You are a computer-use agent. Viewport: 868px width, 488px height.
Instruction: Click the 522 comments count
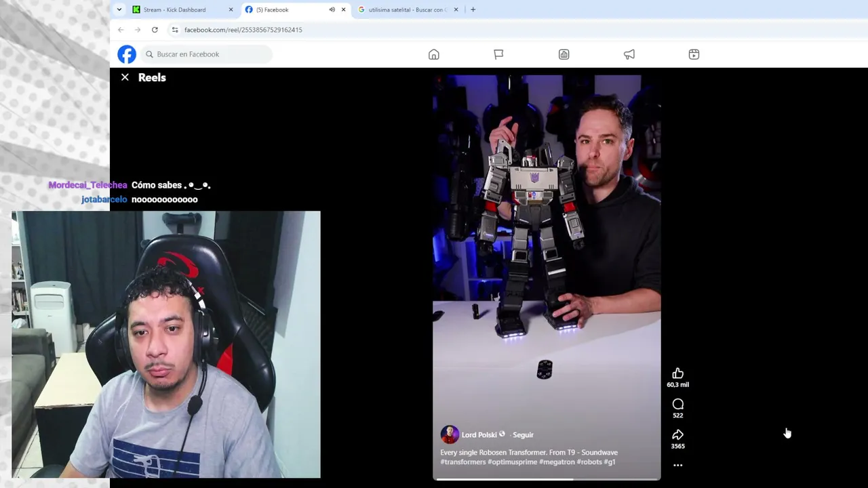(677, 415)
